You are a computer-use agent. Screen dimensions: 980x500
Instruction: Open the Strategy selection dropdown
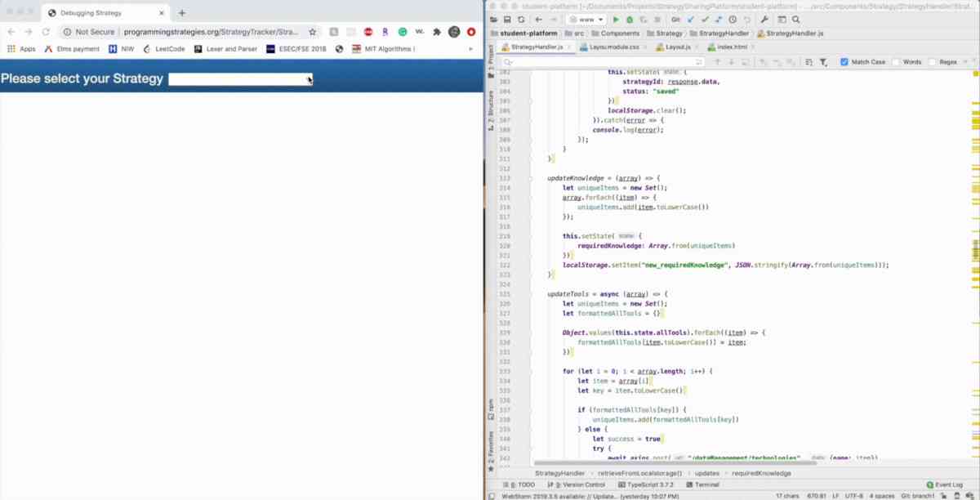[x=241, y=79]
